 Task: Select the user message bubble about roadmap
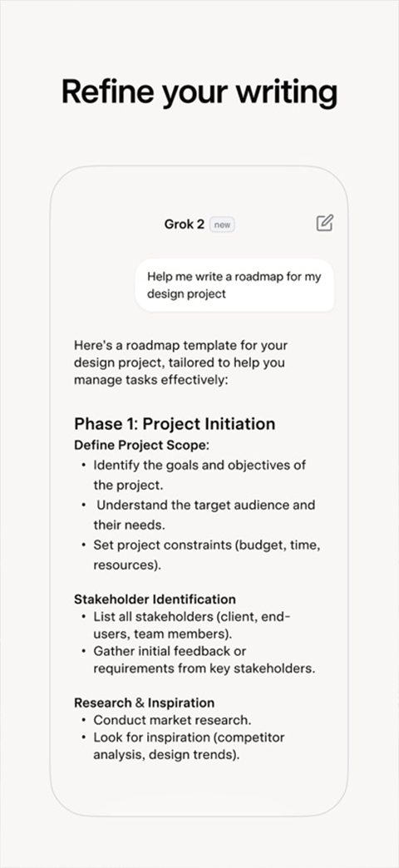(x=234, y=285)
